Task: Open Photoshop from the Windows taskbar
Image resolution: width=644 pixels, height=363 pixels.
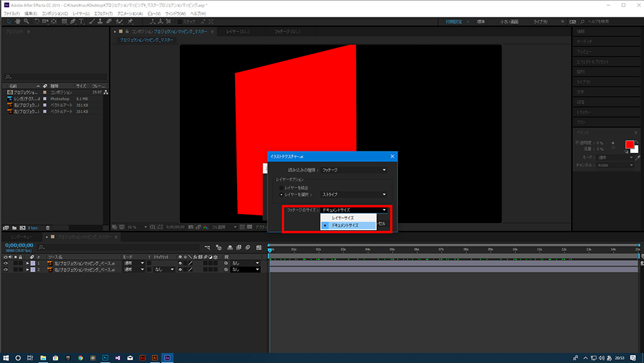Action: pyautogui.click(x=105, y=357)
